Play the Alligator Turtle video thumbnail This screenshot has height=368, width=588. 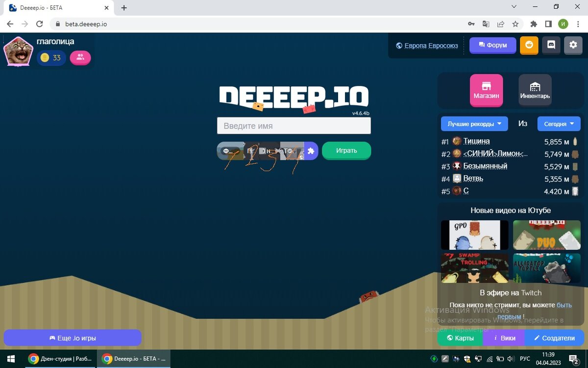click(x=546, y=268)
